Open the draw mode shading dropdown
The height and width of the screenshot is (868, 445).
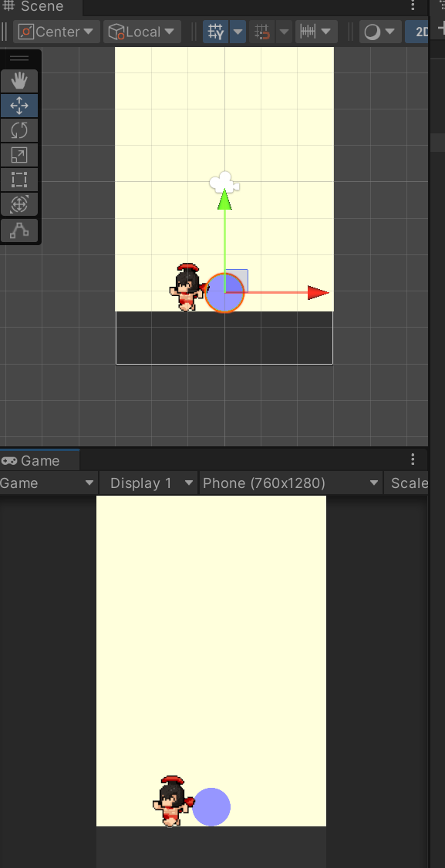pos(380,32)
